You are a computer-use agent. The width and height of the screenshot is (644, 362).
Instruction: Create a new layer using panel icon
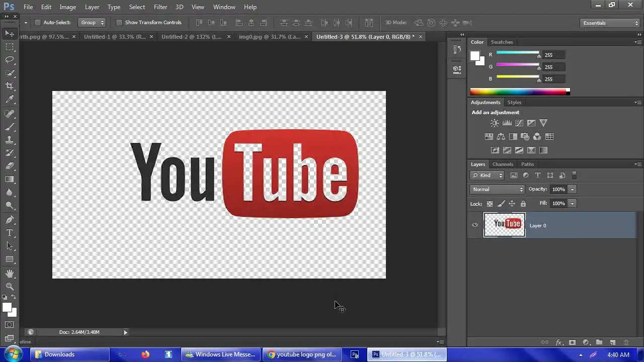tap(612, 342)
